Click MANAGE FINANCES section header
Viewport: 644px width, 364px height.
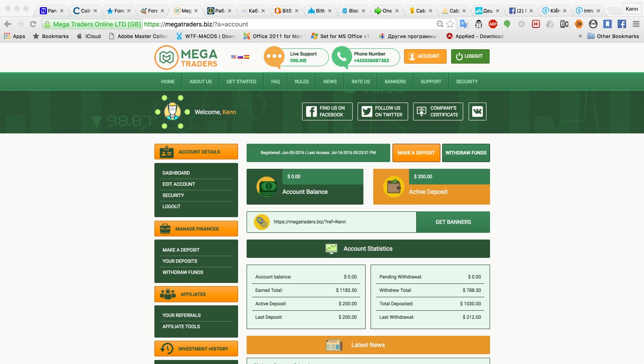(x=196, y=229)
